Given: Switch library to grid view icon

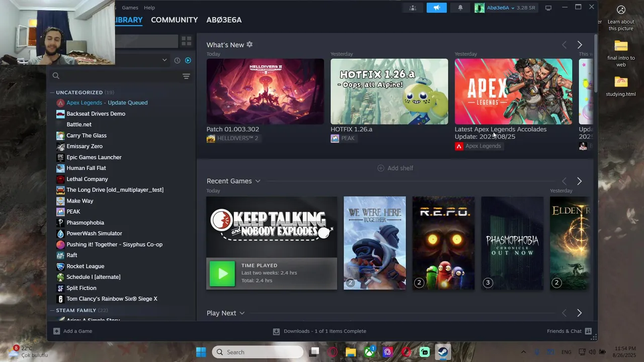Looking at the screenshot, I should point(186,41).
